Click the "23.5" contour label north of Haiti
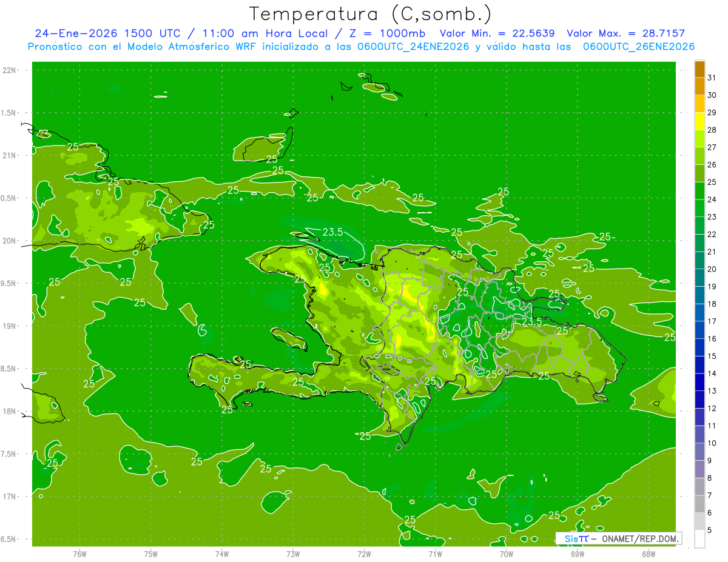This screenshot has height=562, width=728. pos(333,232)
